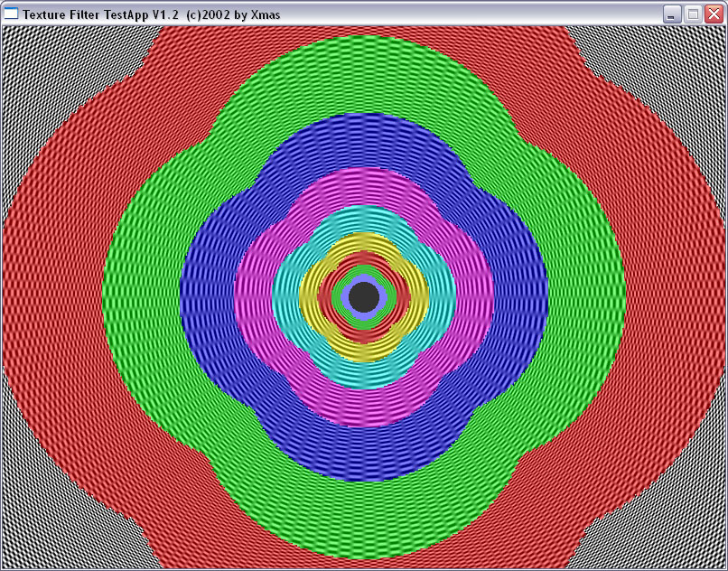Click the dark blue mipmap band

(x=208, y=298)
